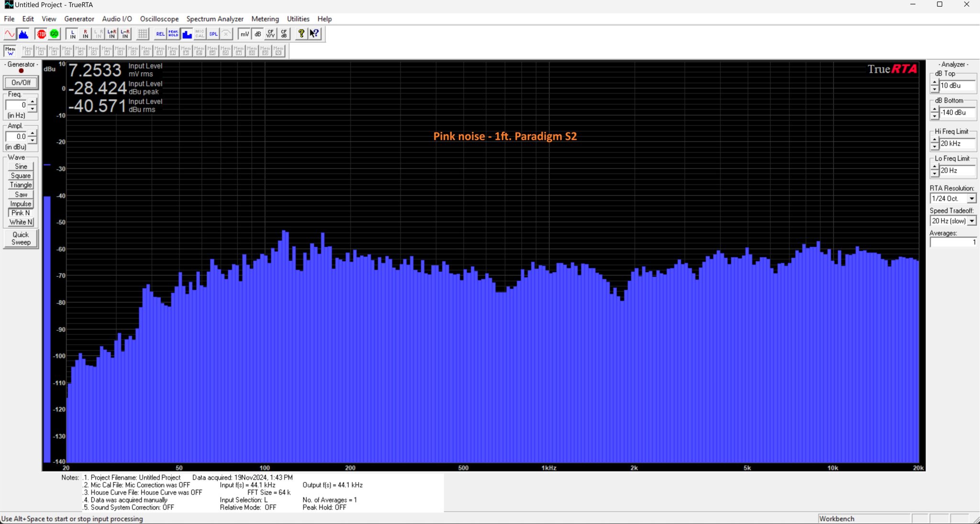Screen dimensions: 980x524
Task: Click the Averages input field
Action: pos(953,242)
